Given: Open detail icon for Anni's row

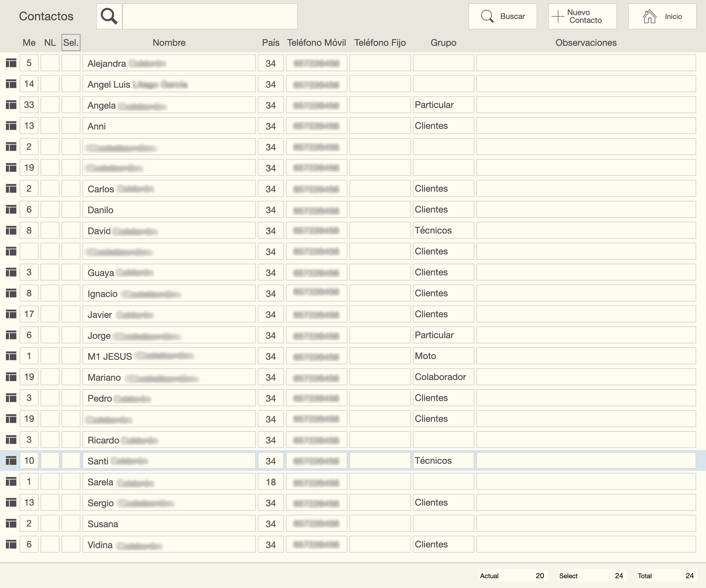Looking at the screenshot, I should pos(11,126).
